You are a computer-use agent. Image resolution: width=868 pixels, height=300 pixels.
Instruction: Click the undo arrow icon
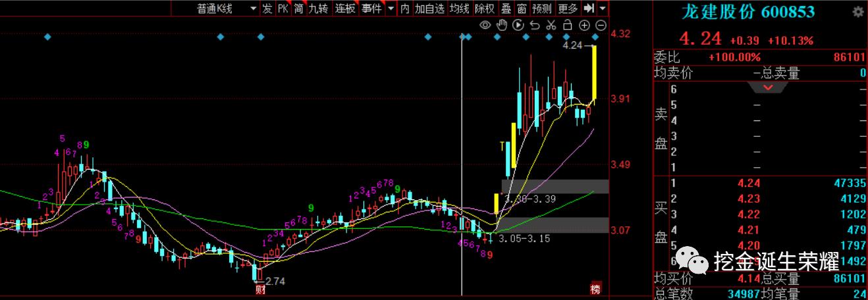coord(535,25)
